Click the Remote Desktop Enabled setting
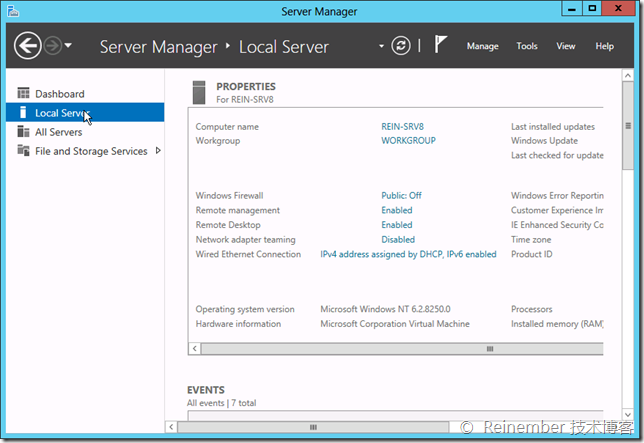The image size is (644, 443). tap(397, 225)
